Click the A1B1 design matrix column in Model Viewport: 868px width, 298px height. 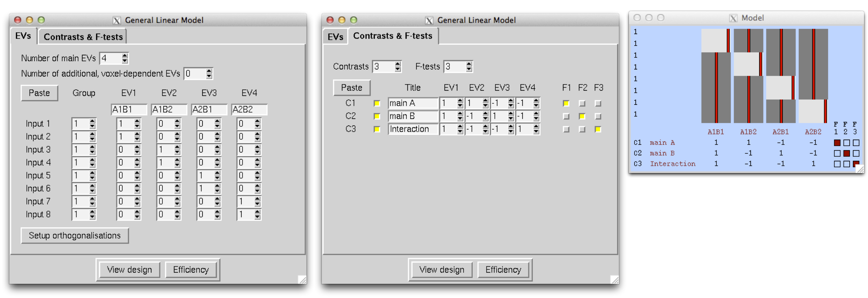716,76
